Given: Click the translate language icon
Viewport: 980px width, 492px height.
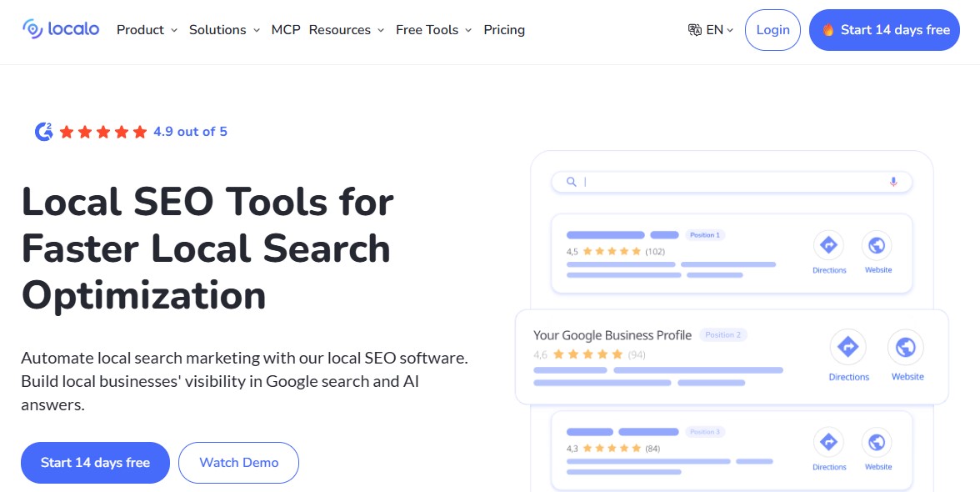Looking at the screenshot, I should pyautogui.click(x=694, y=30).
